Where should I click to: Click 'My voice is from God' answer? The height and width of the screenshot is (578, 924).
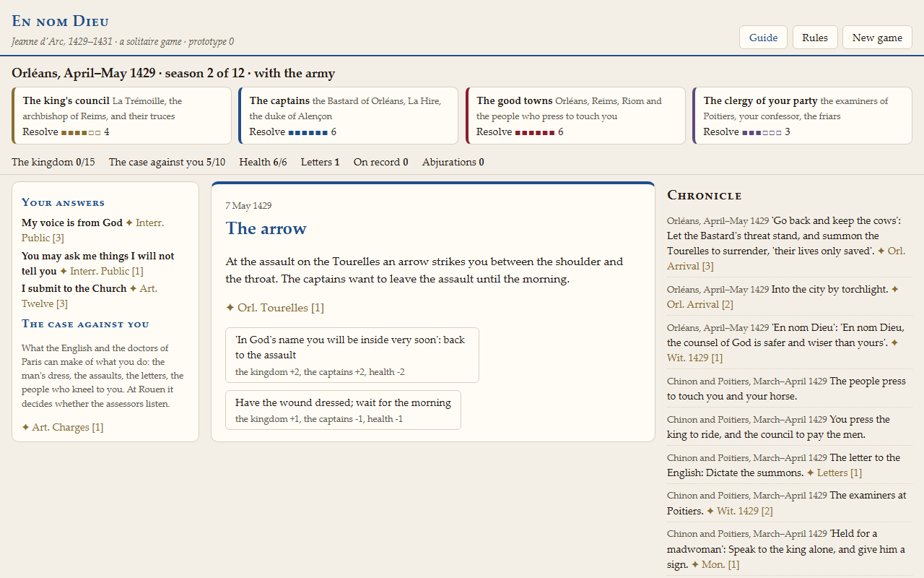click(72, 223)
